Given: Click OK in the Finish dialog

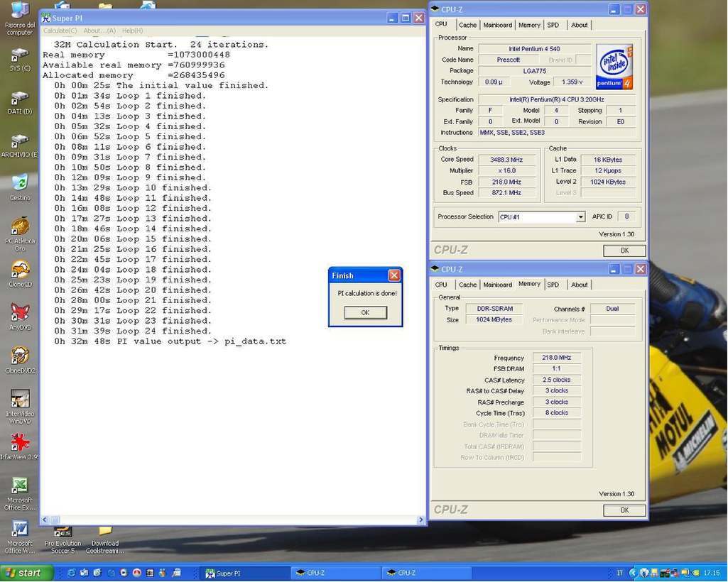Looking at the screenshot, I should [365, 313].
